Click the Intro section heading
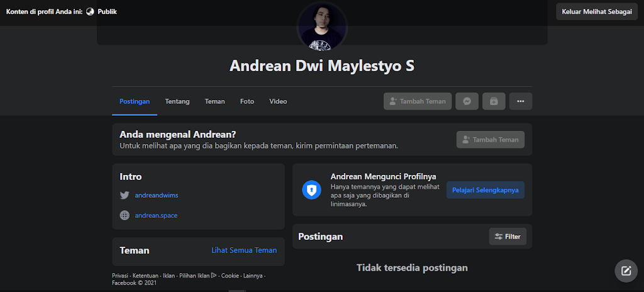Viewport: 644px width, 292px height. [x=131, y=177]
